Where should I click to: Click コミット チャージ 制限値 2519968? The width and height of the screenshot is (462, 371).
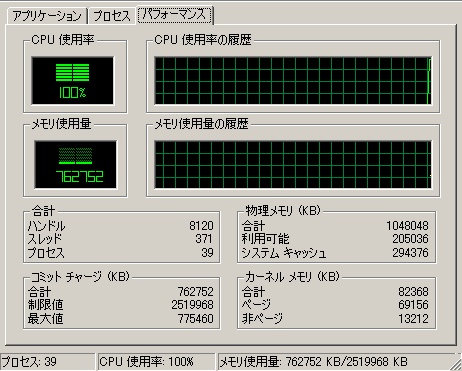192,305
